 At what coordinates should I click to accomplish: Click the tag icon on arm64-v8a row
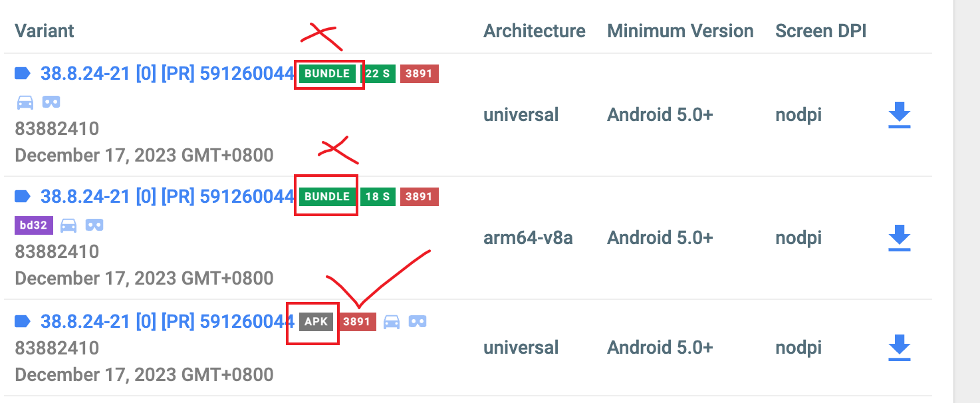tap(23, 196)
